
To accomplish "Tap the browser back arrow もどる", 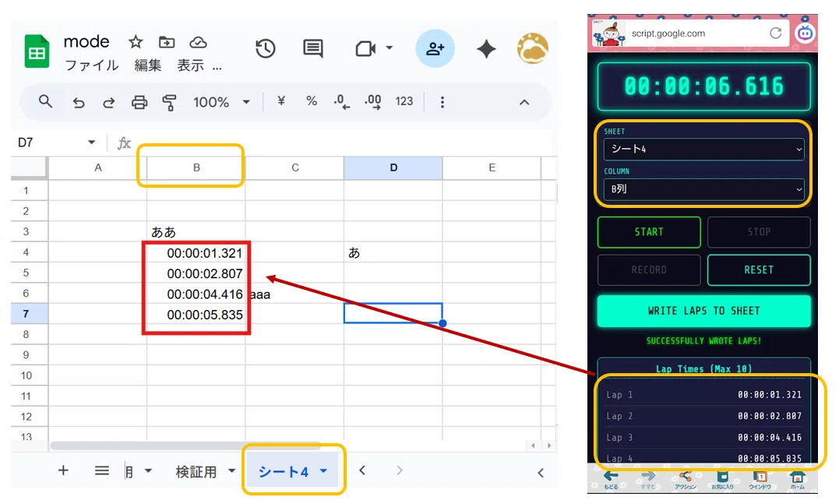I will point(611,479).
